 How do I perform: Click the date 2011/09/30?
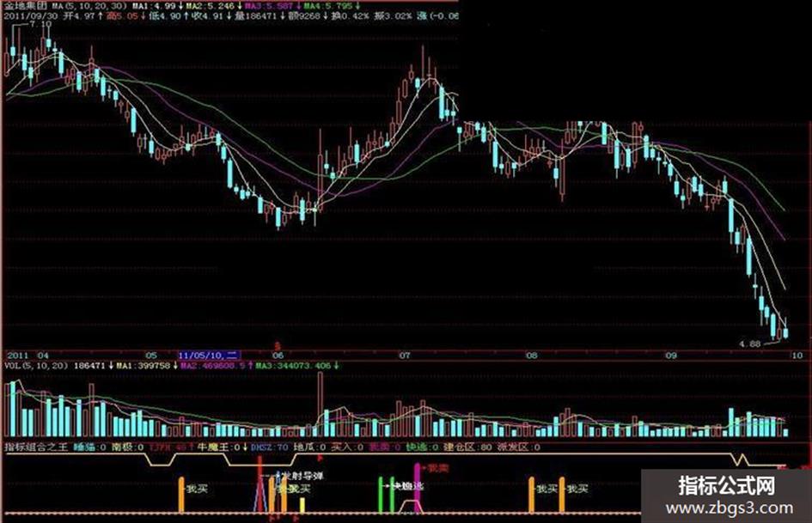point(30,16)
